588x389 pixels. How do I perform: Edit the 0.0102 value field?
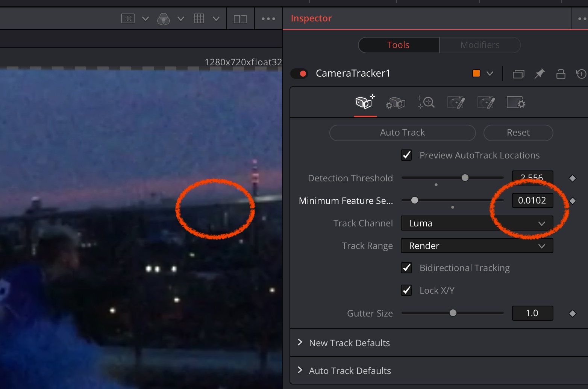coord(532,201)
